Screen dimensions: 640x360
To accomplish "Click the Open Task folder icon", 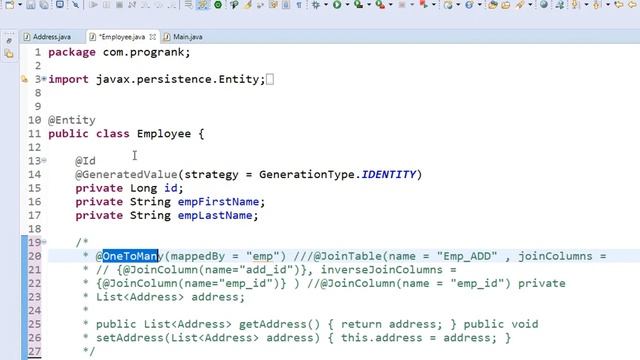I will point(506,4).
